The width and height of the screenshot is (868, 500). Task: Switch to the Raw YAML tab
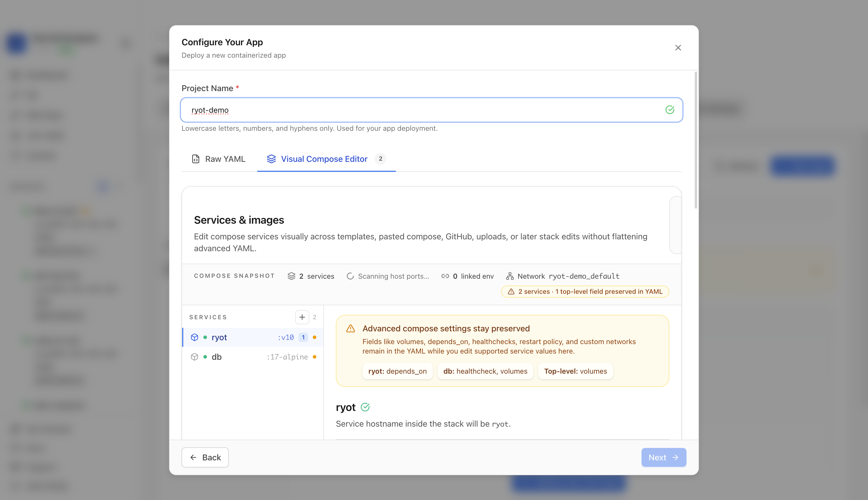click(218, 159)
